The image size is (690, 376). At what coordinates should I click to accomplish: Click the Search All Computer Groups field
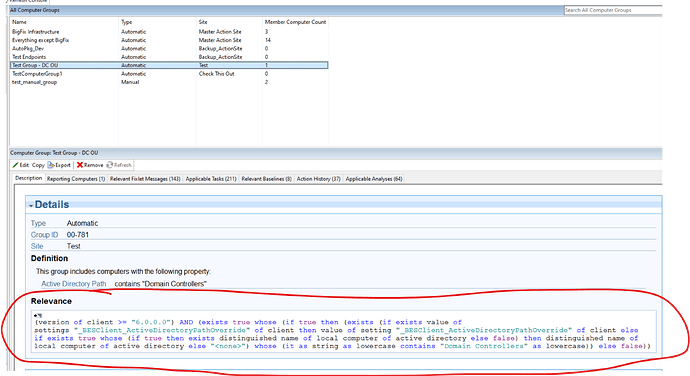(x=613, y=10)
